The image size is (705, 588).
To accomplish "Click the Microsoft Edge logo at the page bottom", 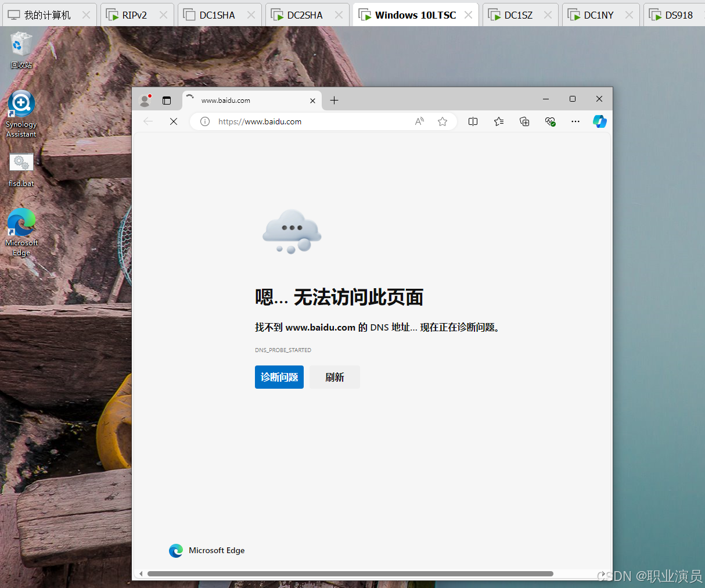I will coord(176,551).
